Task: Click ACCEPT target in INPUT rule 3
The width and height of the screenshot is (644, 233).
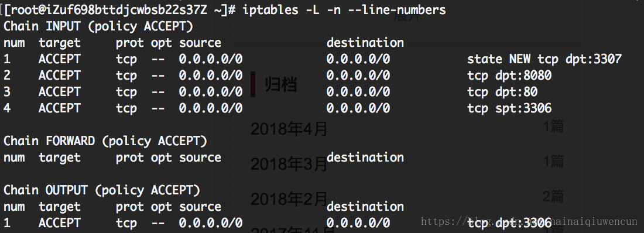Action: click(x=60, y=92)
